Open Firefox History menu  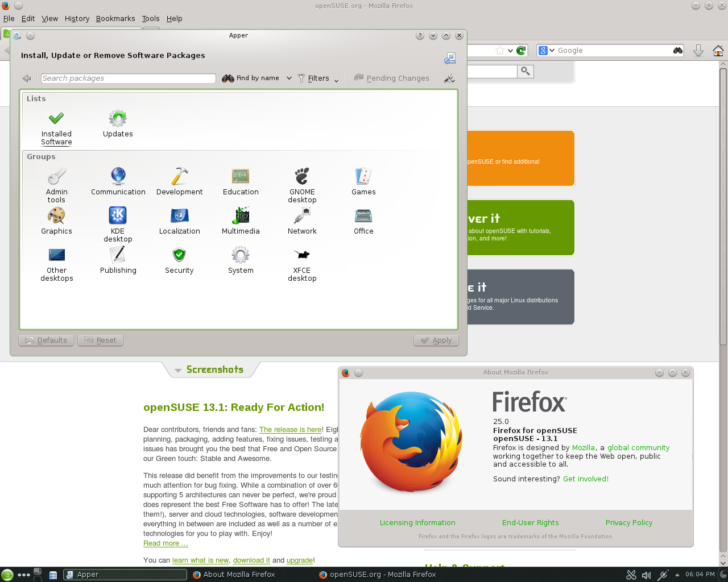point(77,19)
